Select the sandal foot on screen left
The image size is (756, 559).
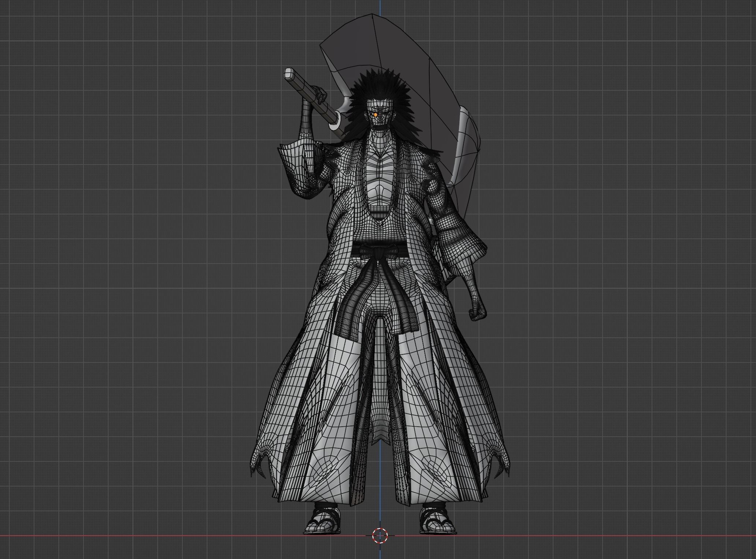[x=322, y=524]
